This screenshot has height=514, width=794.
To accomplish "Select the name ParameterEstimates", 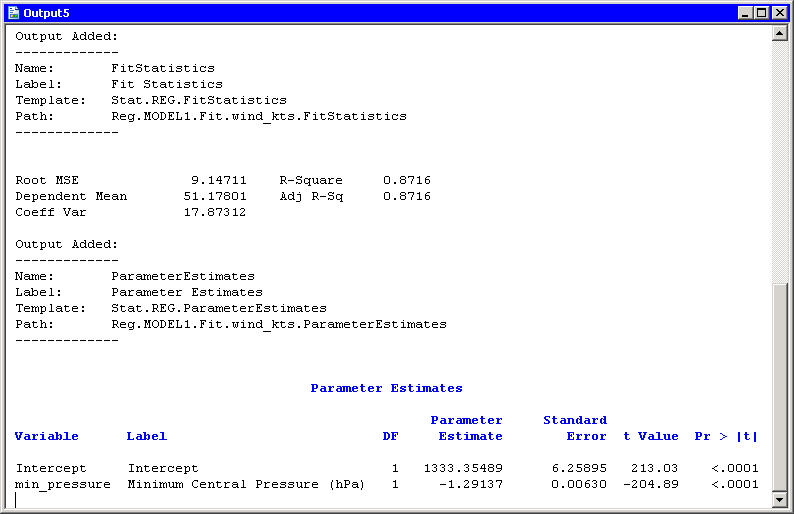I will (183, 276).
